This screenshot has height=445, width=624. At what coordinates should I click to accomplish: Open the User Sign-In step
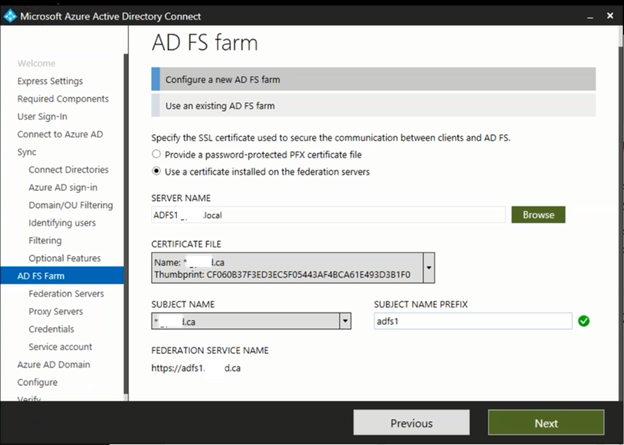click(42, 117)
